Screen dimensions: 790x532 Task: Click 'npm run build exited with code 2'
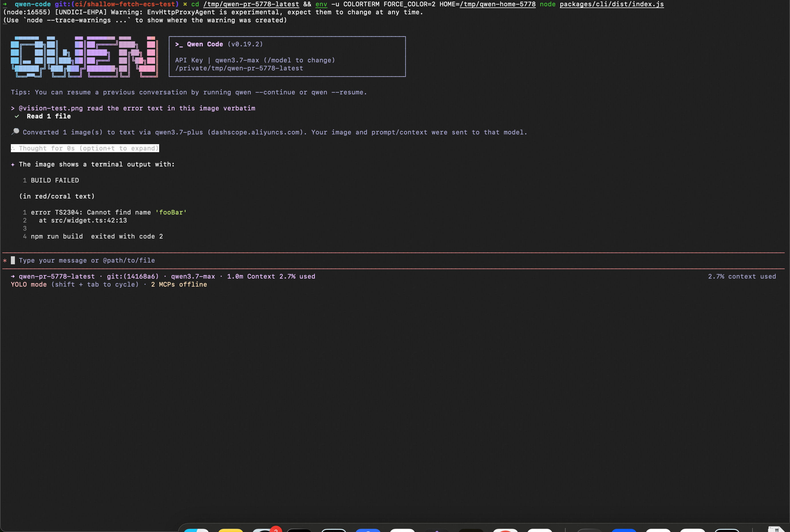tap(97, 237)
